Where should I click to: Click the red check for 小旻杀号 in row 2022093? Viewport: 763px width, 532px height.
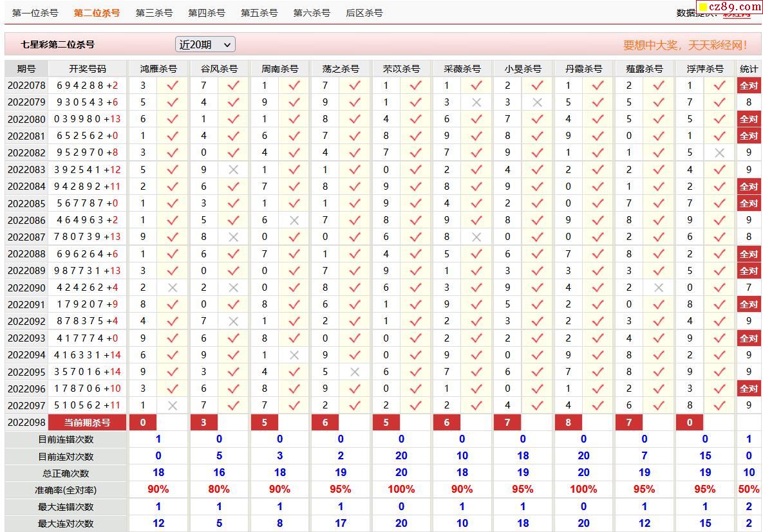click(537, 338)
